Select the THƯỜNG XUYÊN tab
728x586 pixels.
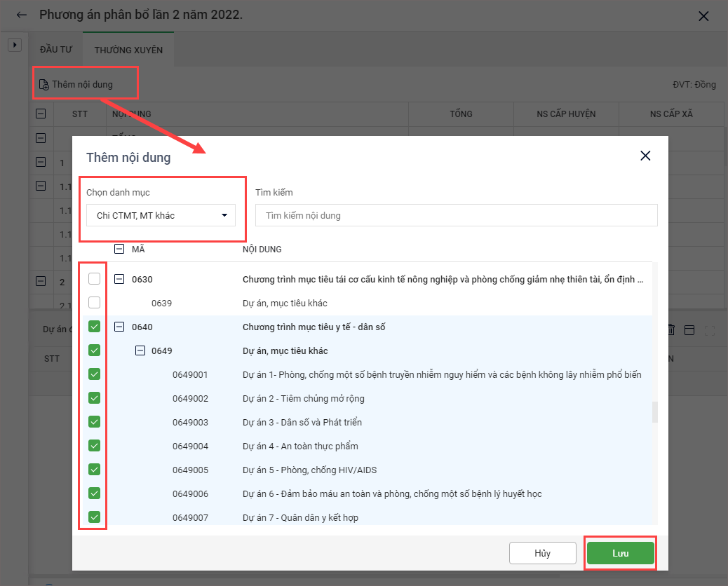(x=128, y=50)
